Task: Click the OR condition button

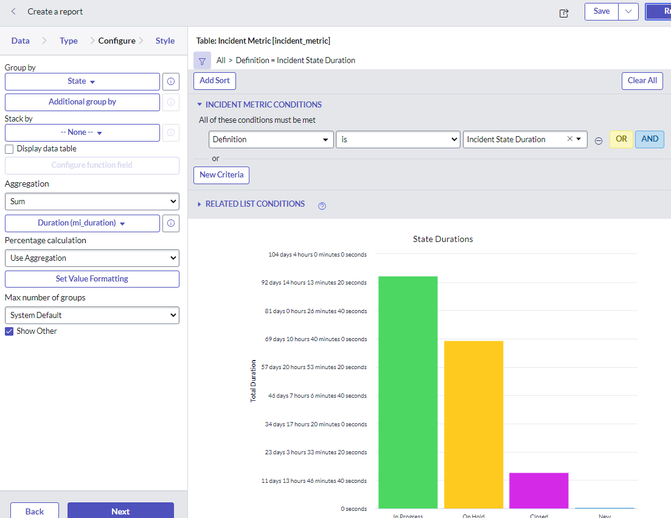Action: pos(621,139)
